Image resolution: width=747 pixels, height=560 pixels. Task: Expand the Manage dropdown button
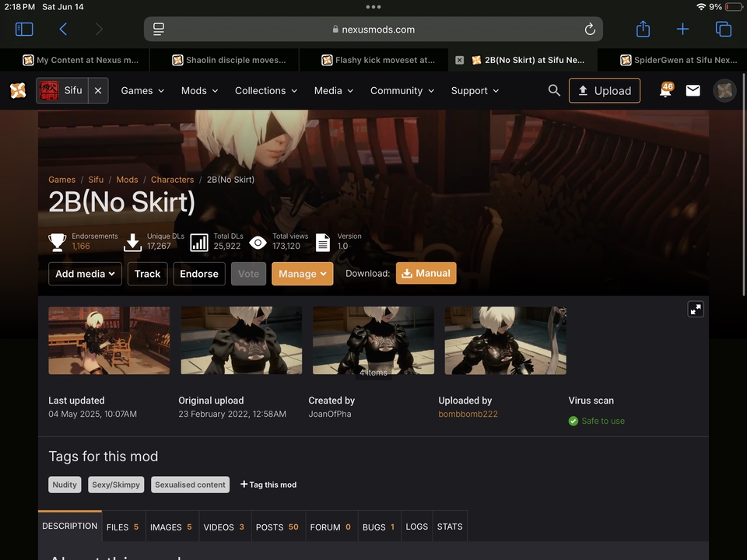(302, 274)
